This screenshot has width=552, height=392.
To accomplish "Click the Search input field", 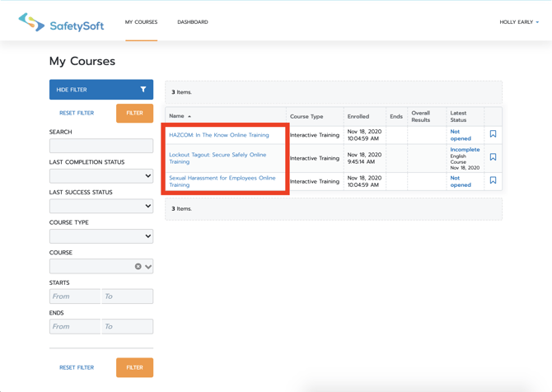I will pos(101,146).
